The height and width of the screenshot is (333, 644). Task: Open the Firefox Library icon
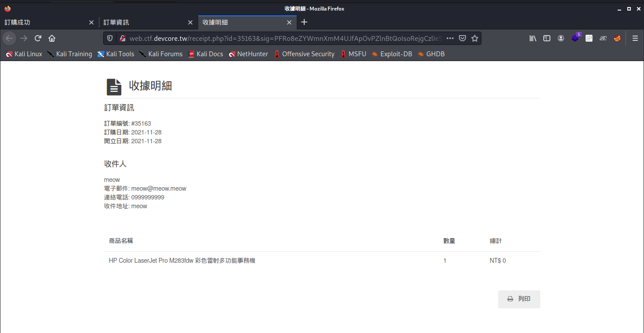[x=533, y=38]
